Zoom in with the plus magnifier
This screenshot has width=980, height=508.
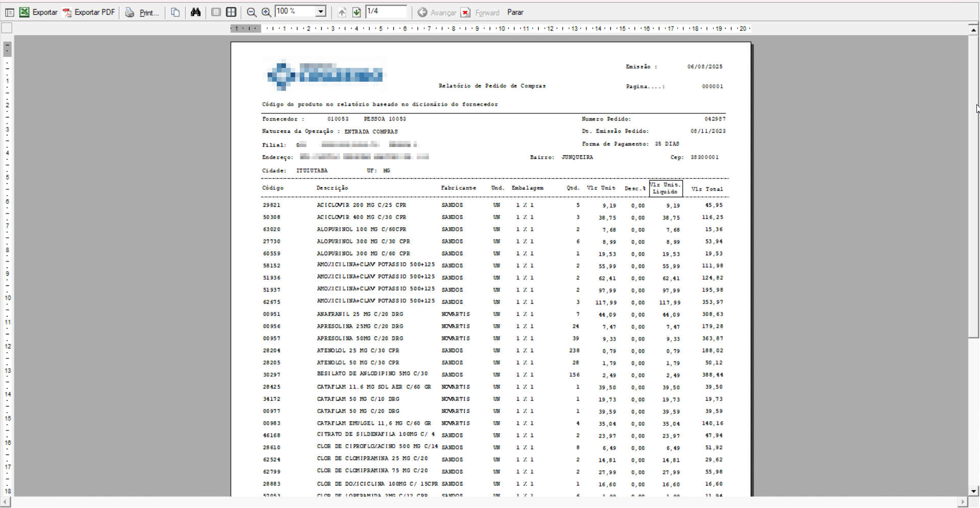coord(266,12)
